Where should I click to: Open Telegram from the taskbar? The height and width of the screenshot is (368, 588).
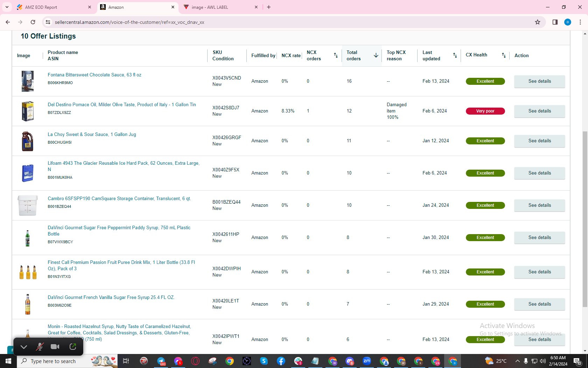click(x=161, y=361)
